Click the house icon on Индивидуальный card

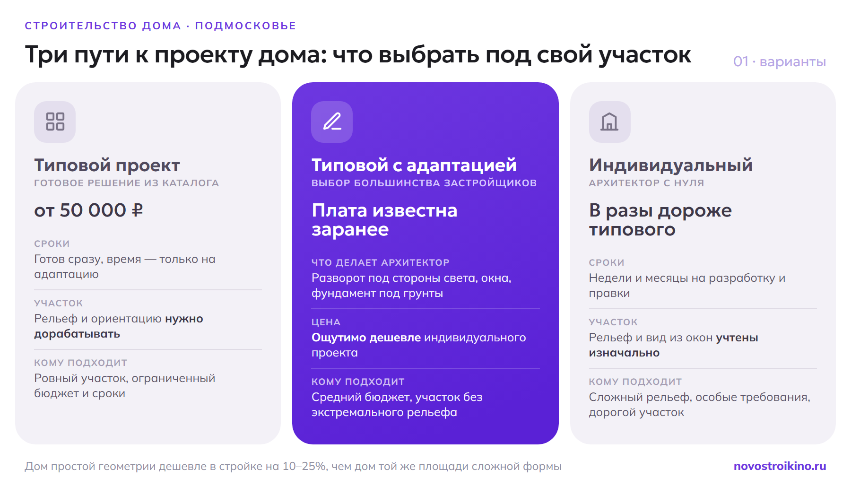(609, 122)
